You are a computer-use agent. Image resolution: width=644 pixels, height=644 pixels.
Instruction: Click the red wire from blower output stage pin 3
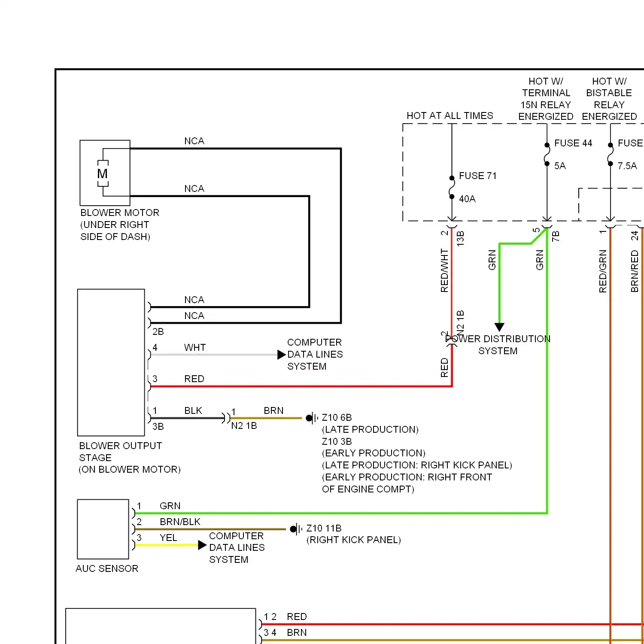tap(301, 386)
